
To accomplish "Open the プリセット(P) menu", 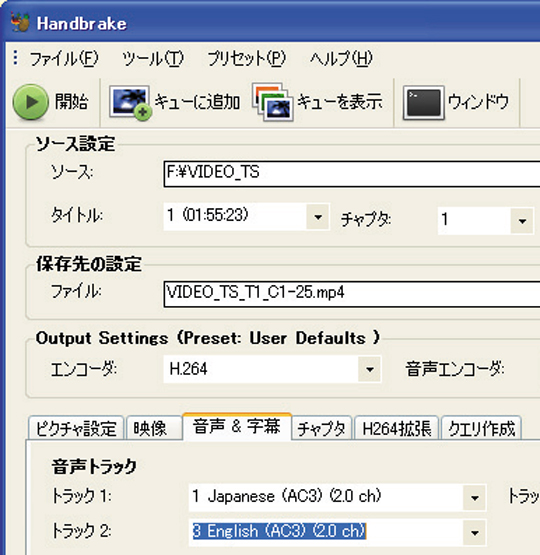I will click(x=246, y=58).
